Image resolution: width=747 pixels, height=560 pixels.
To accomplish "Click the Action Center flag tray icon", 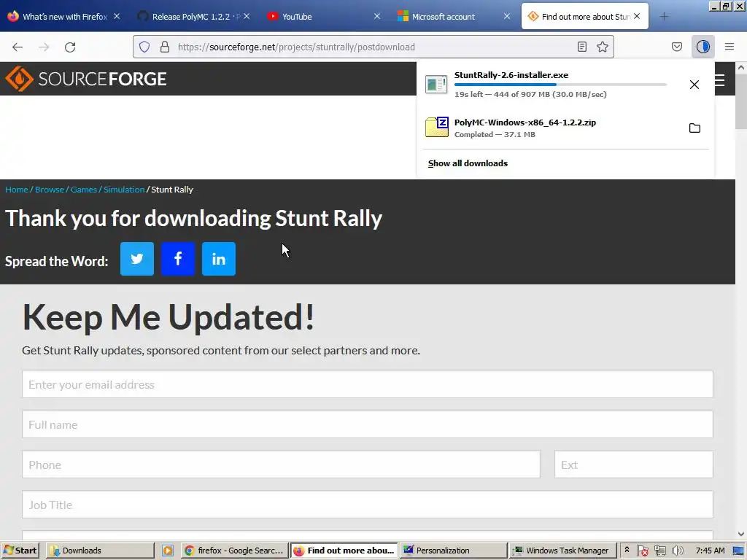I will [642, 551].
